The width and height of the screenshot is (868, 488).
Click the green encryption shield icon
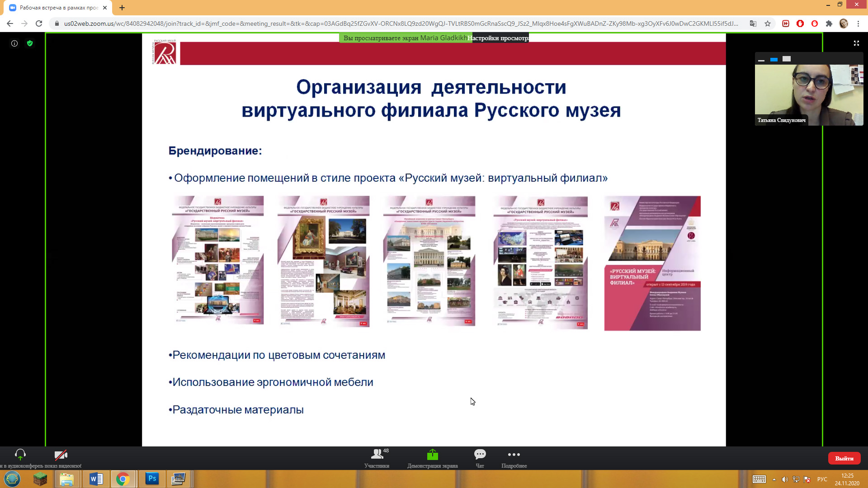[x=30, y=43]
